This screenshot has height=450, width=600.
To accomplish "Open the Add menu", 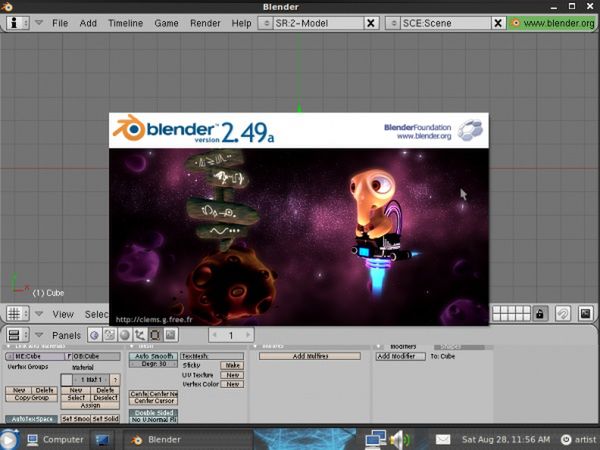I will (88, 23).
